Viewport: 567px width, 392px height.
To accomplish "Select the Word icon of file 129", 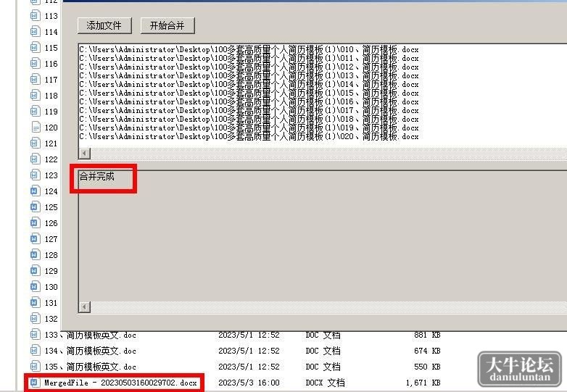I will point(35,270).
